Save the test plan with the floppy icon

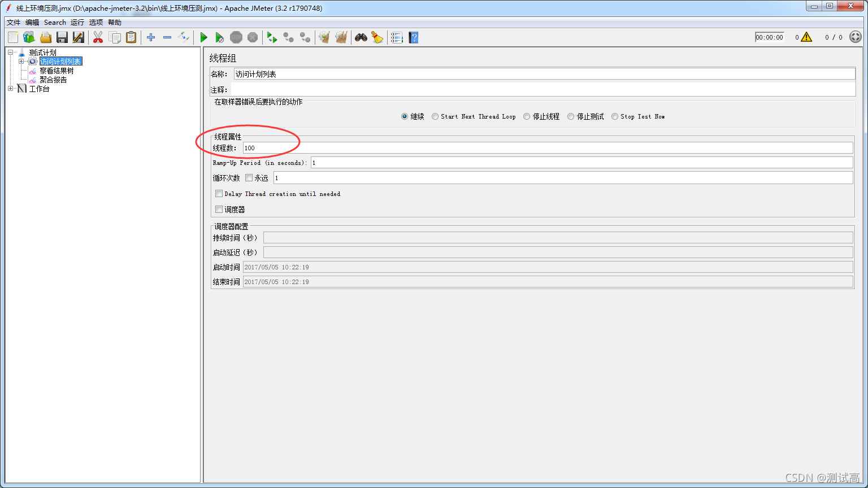[62, 37]
